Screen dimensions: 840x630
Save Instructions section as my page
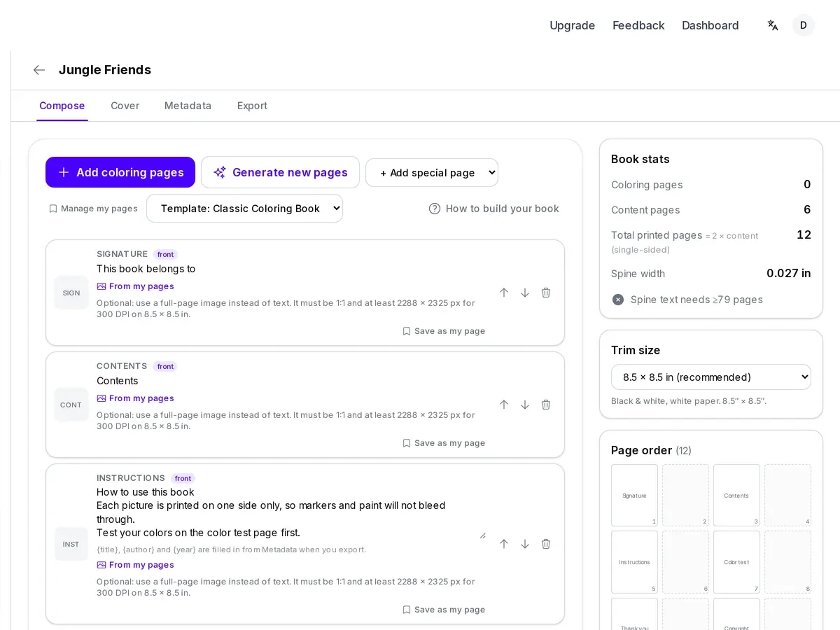(444, 610)
